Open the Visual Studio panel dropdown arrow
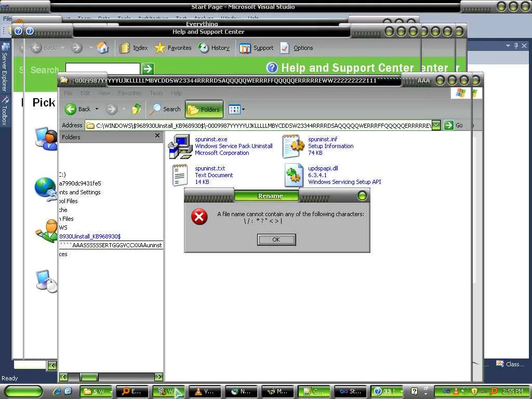532x399 pixels. pyautogui.click(x=508, y=46)
